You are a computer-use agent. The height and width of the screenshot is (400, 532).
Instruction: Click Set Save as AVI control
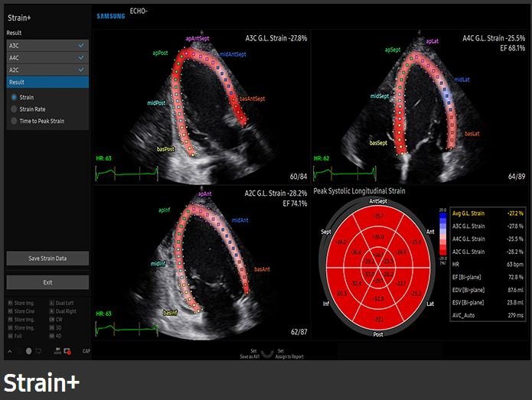[x=250, y=354]
